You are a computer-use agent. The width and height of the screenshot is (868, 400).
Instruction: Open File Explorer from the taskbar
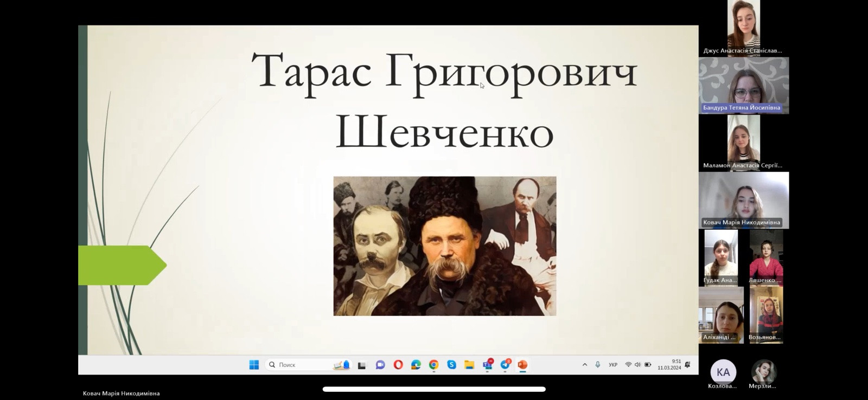(x=469, y=365)
